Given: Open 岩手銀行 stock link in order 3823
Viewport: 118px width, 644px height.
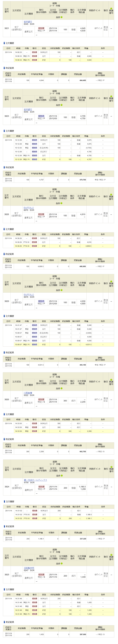Looking at the screenshot, I should 28,110.
